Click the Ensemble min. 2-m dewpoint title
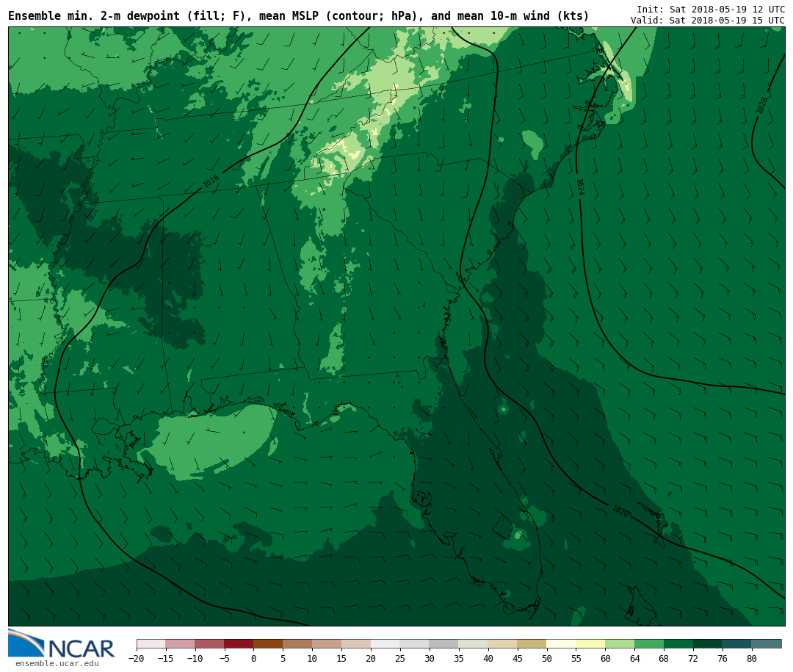 point(298,16)
